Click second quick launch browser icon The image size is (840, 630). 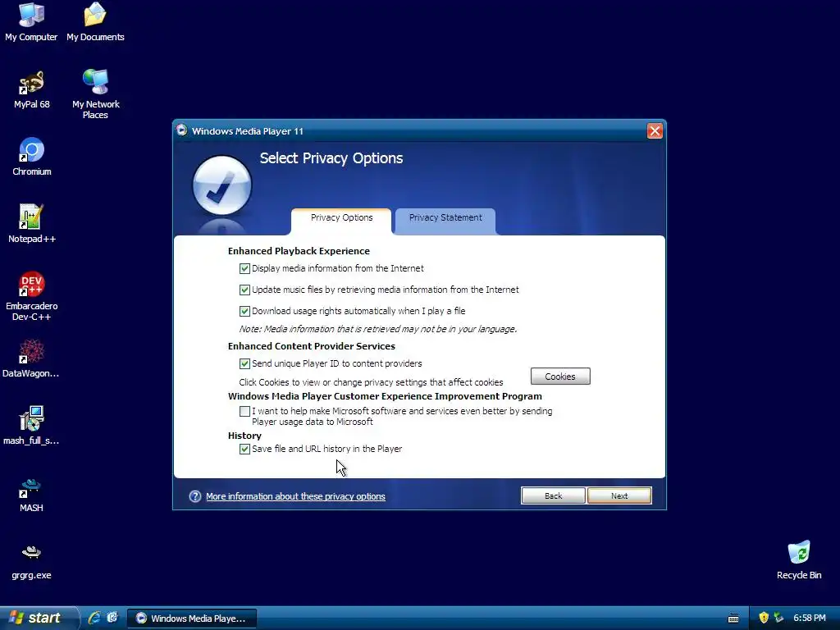[x=112, y=618]
